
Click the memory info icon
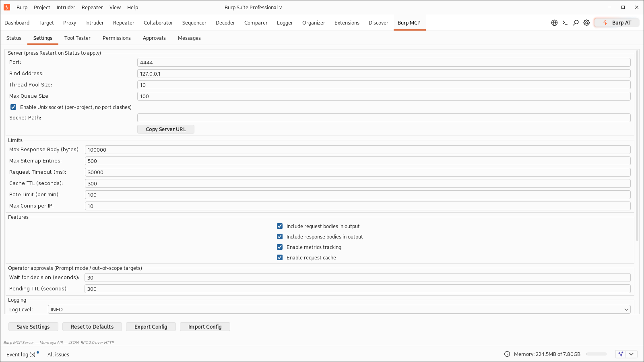coord(507,354)
